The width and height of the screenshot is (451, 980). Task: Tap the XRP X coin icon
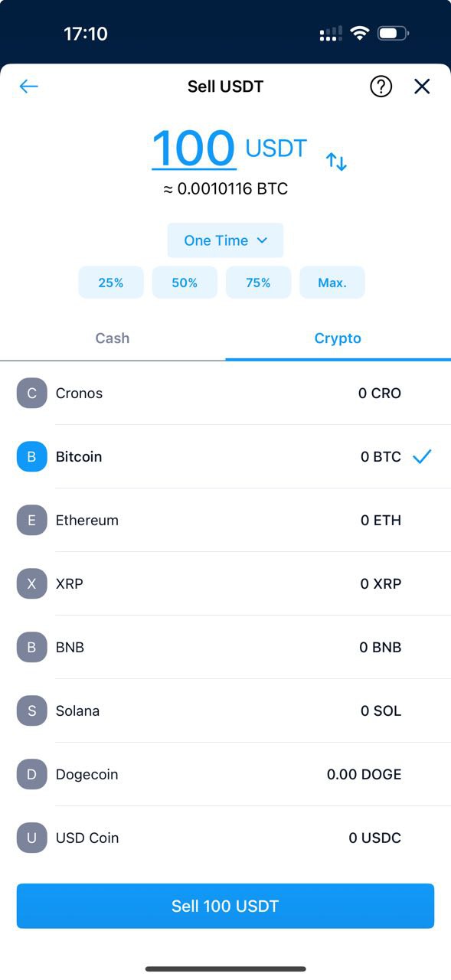click(31, 584)
